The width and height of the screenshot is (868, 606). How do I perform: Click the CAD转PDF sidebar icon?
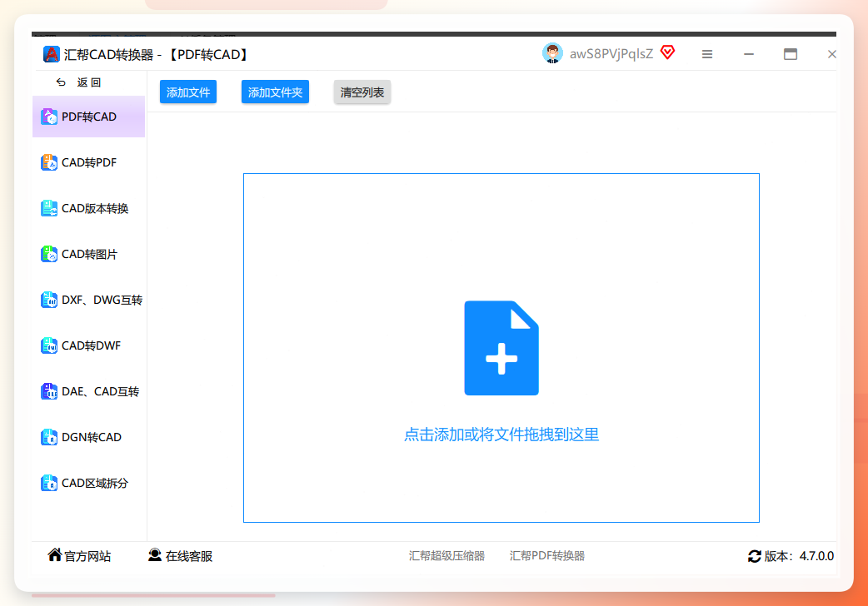[48, 162]
